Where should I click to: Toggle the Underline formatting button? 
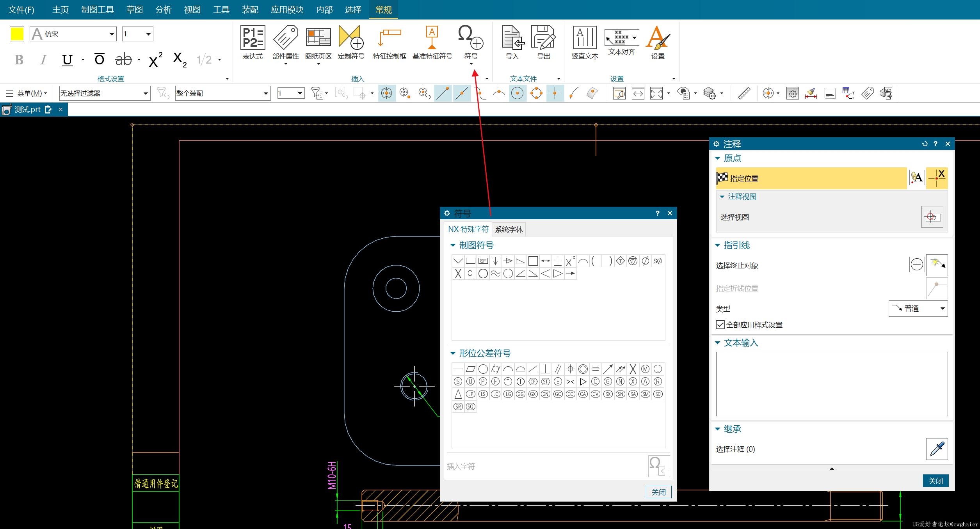pyautogui.click(x=67, y=60)
